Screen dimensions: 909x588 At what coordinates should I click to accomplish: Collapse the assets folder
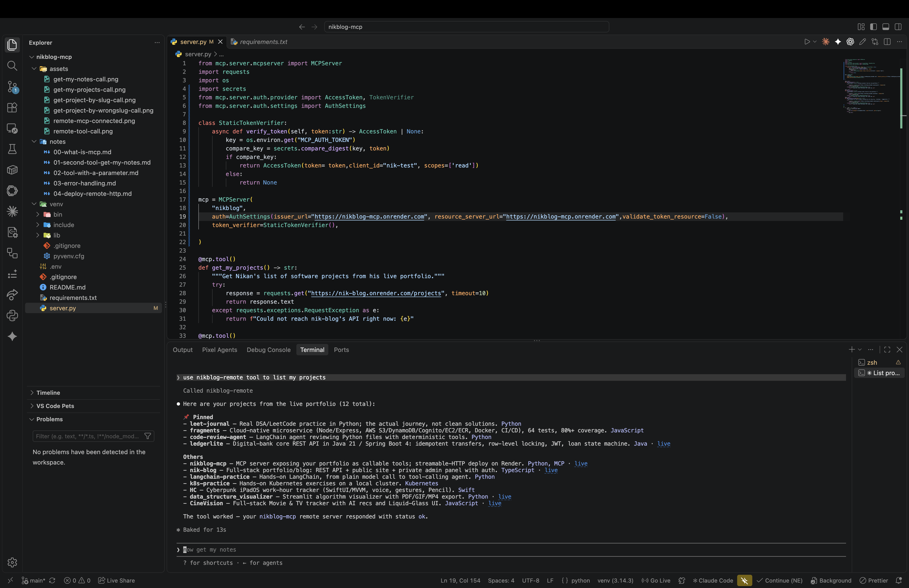coord(34,69)
